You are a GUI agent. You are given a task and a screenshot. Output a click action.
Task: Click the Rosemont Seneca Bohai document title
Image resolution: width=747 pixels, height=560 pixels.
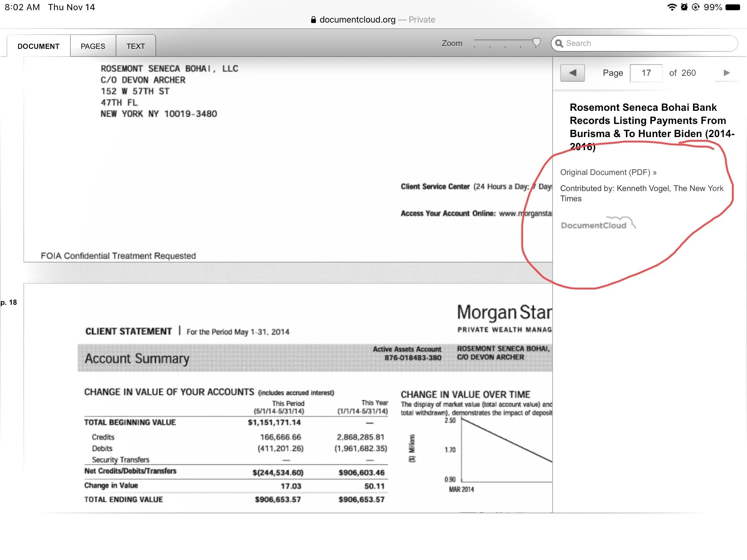647,121
